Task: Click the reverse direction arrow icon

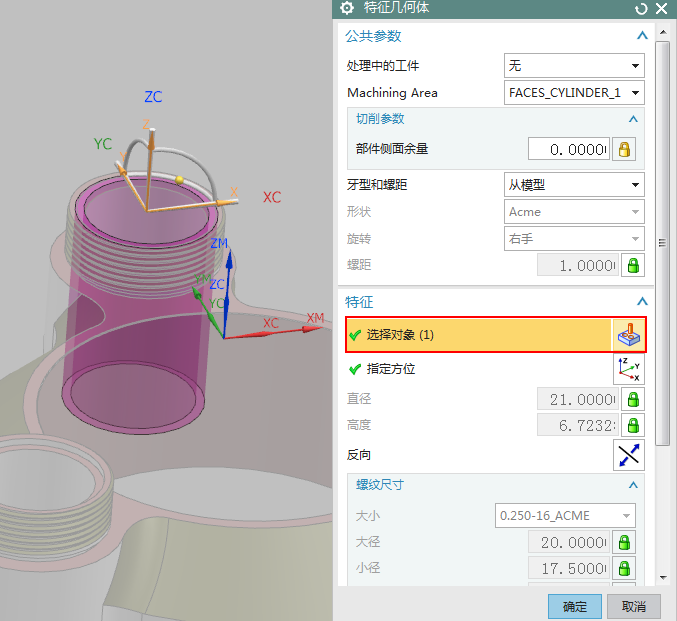Action: pyautogui.click(x=628, y=455)
